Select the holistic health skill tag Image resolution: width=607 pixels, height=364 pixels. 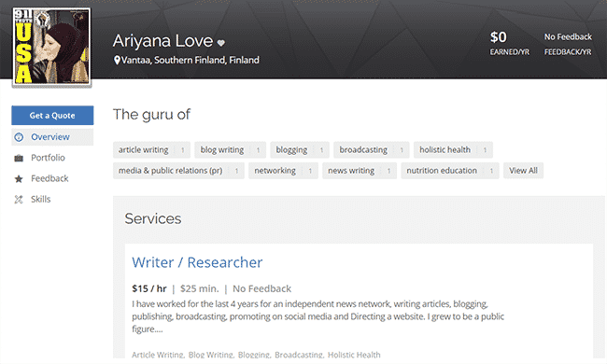click(453, 149)
